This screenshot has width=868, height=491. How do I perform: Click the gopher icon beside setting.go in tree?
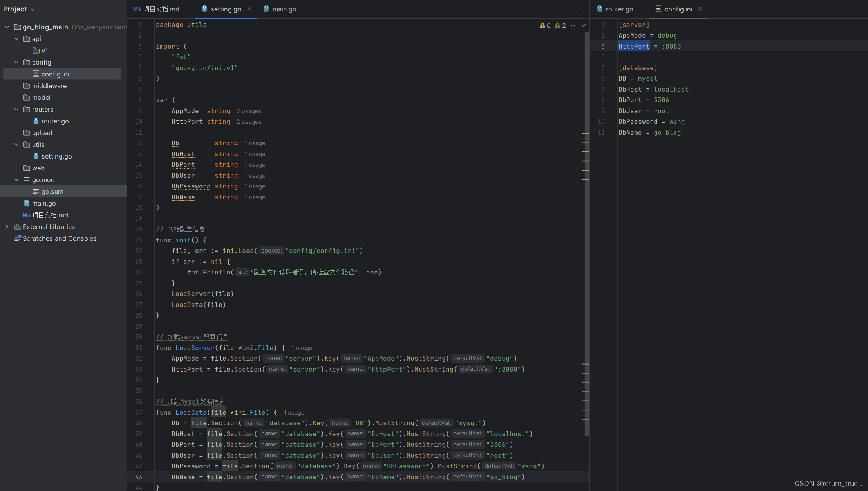coord(36,156)
